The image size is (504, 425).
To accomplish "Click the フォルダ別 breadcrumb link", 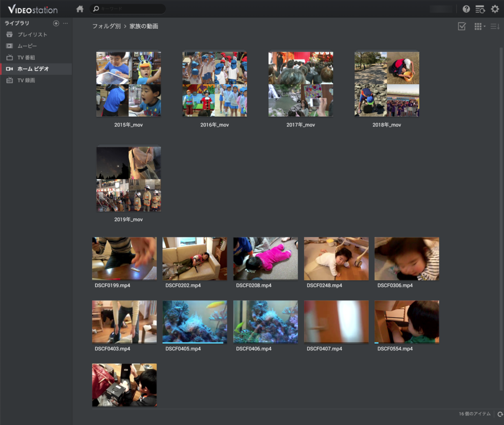I will click(106, 26).
